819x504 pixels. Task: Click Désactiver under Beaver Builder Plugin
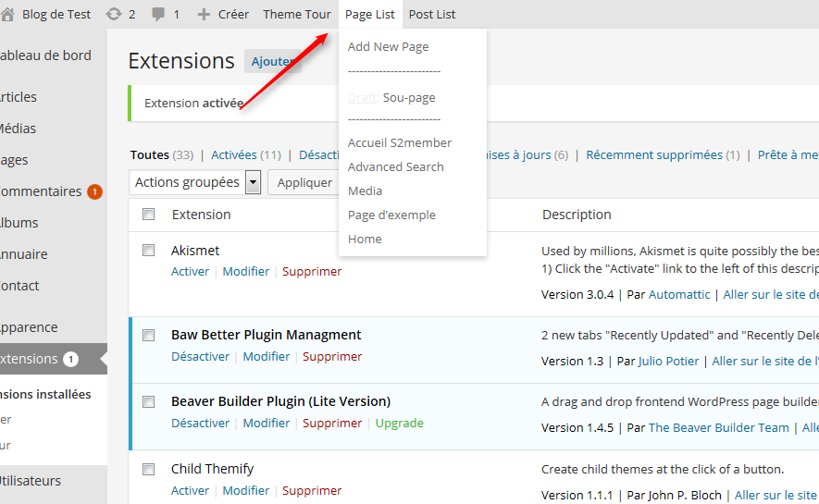tap(201, 424)
